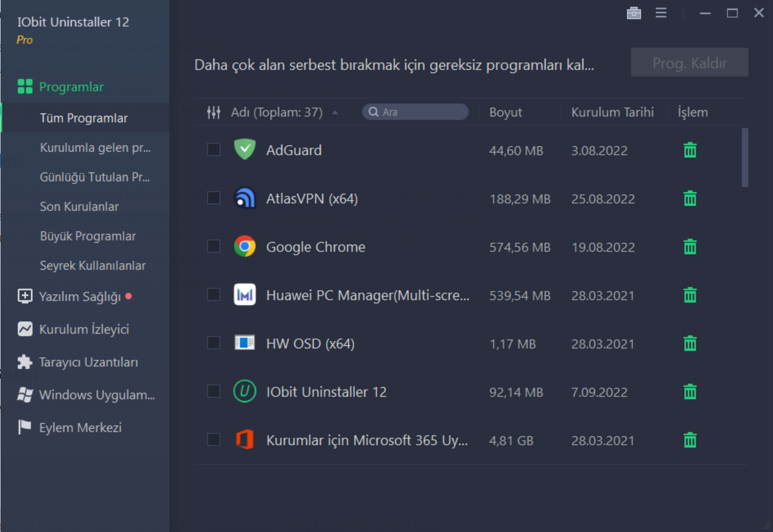Click the 4,81 GB size value
Image resolution: width=773 pixels, height=532 pixels.
pyautogui.click(x=511, y=441)
